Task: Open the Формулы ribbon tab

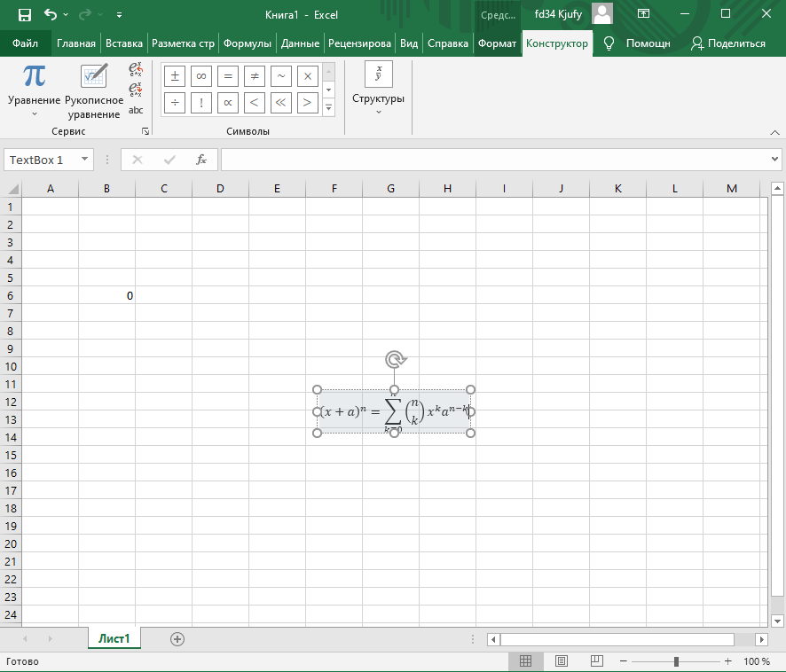Action: tap(248, 43)
